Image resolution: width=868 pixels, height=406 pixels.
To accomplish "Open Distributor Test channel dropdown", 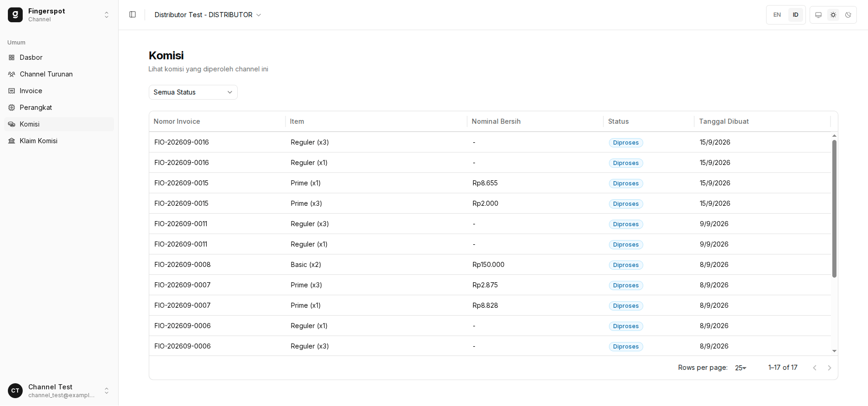I will pos(208,15).
